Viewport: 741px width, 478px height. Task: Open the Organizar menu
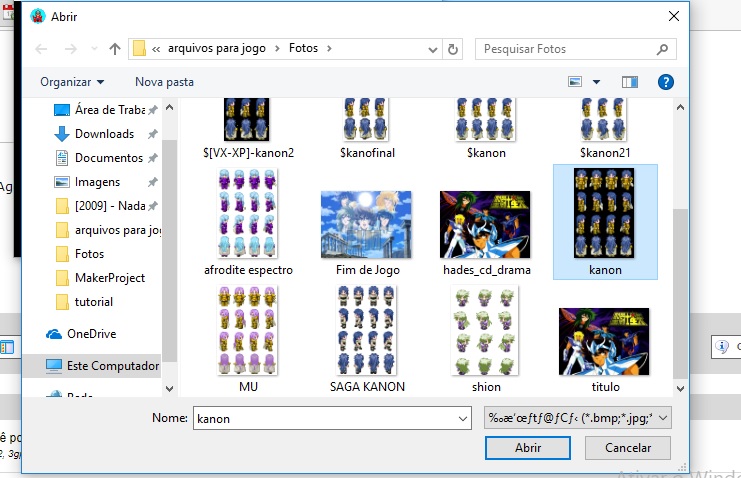click(x=72, y=82)
